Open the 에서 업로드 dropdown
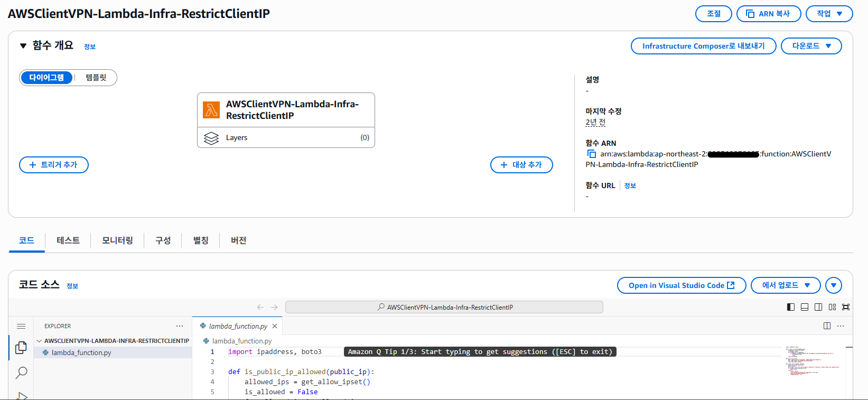 pos(786,285)
